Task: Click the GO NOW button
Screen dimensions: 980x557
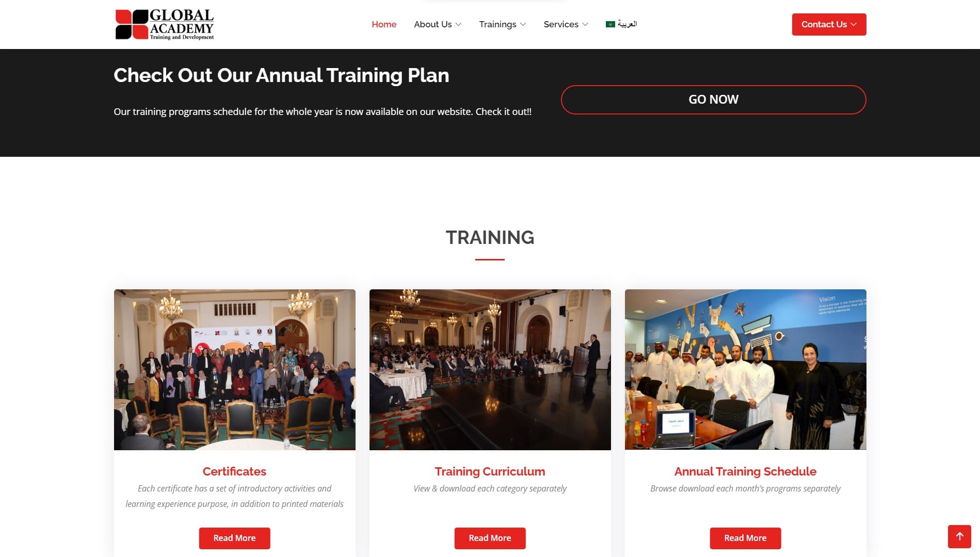Action: tap(713, 100)
